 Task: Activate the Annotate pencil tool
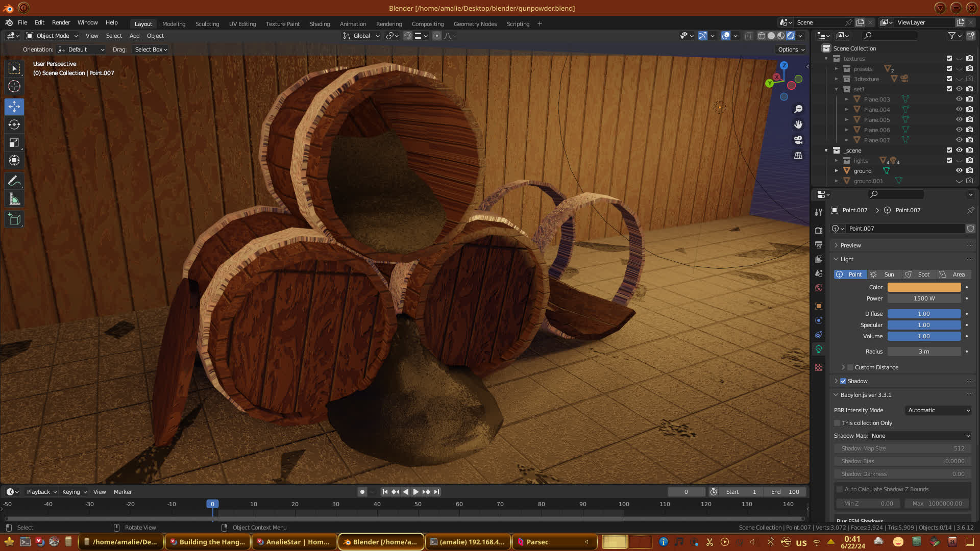click(14, 181)
